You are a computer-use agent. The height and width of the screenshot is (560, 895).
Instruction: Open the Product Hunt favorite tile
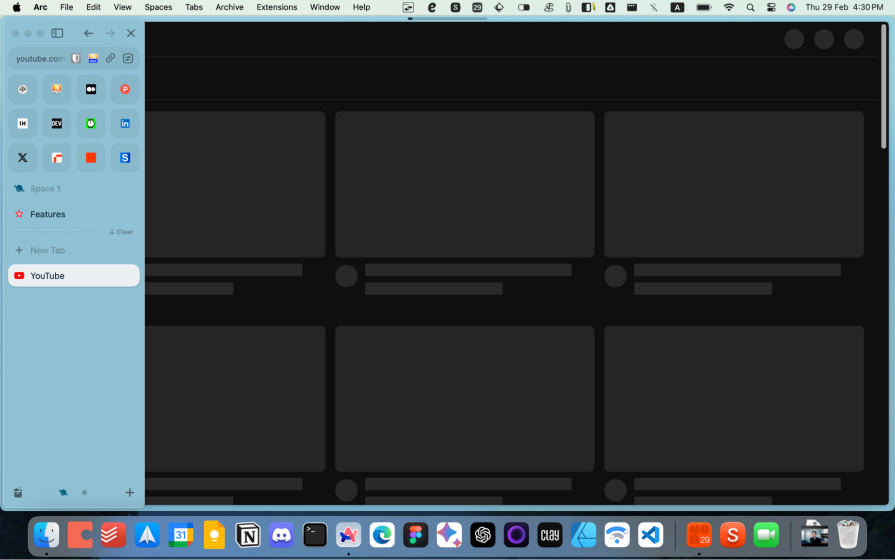click(125, 89)
